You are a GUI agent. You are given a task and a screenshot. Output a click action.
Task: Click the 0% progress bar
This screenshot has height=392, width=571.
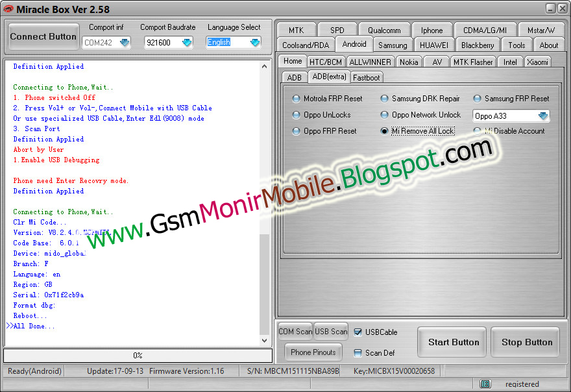click(138, 355)
